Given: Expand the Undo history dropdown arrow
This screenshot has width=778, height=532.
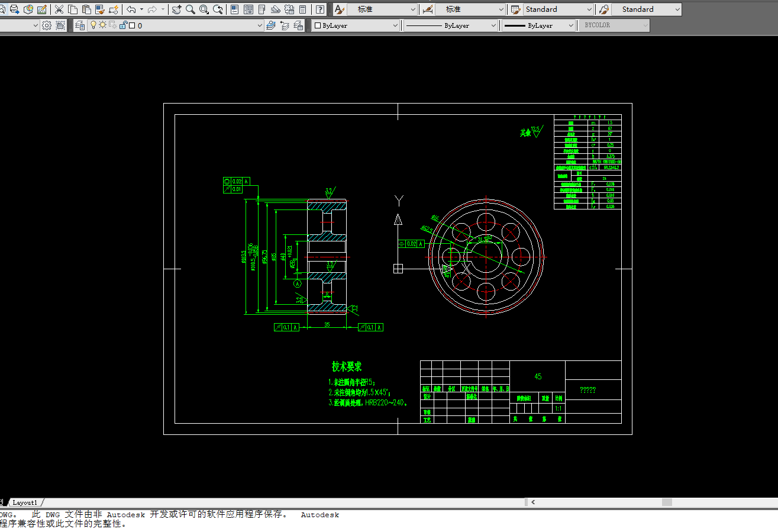Looking at the screenshot, I should tap(141, 9).
